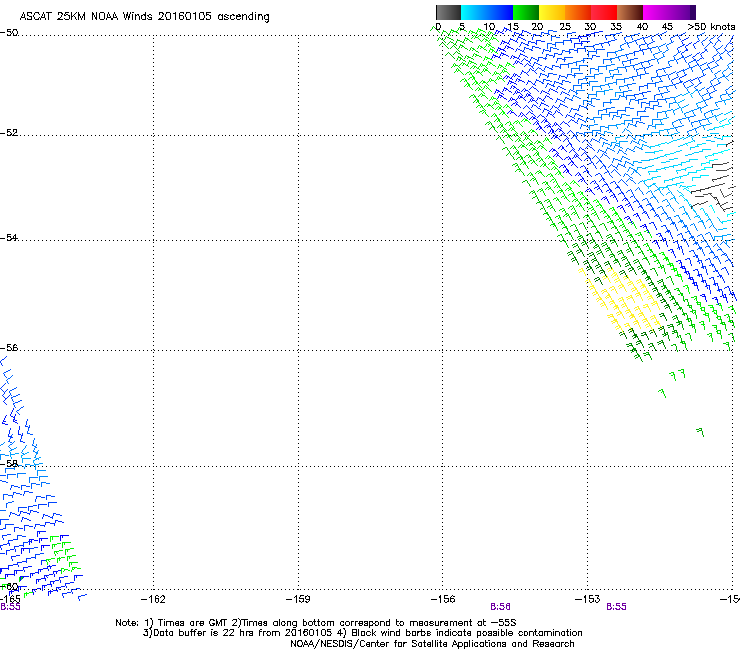Click the '40' label under the color bar
The width and height of the screenshot is (740, 650).
pyautogui.click(x=642, y=27)
